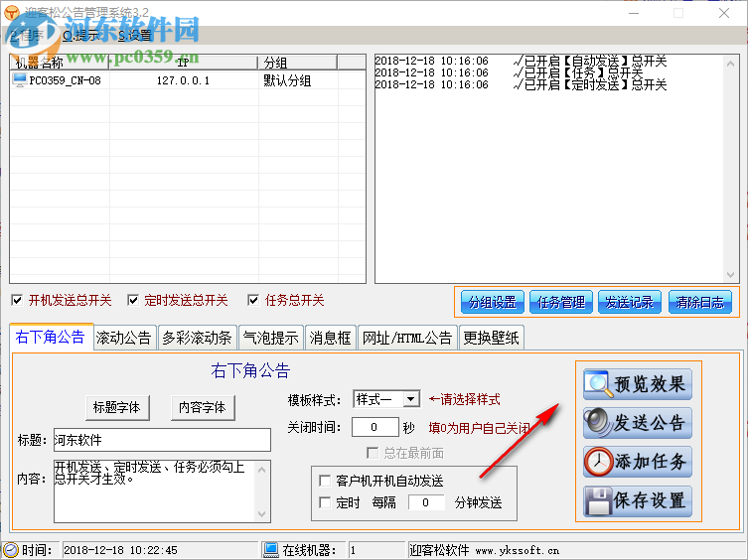Click content box scroll up arrow
748x560 pixels.
click(262, 470)
